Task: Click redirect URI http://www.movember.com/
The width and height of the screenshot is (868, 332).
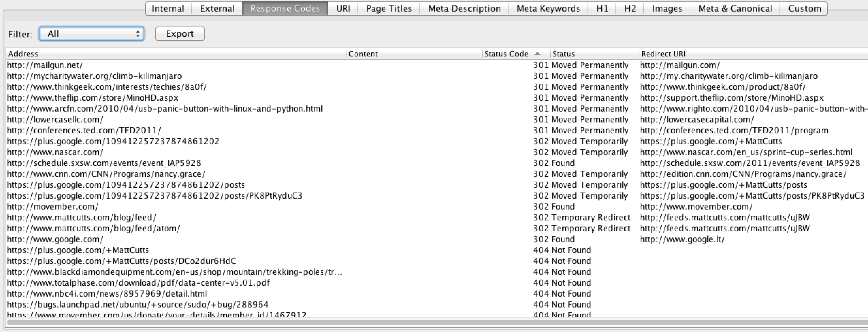Action: 696,206
